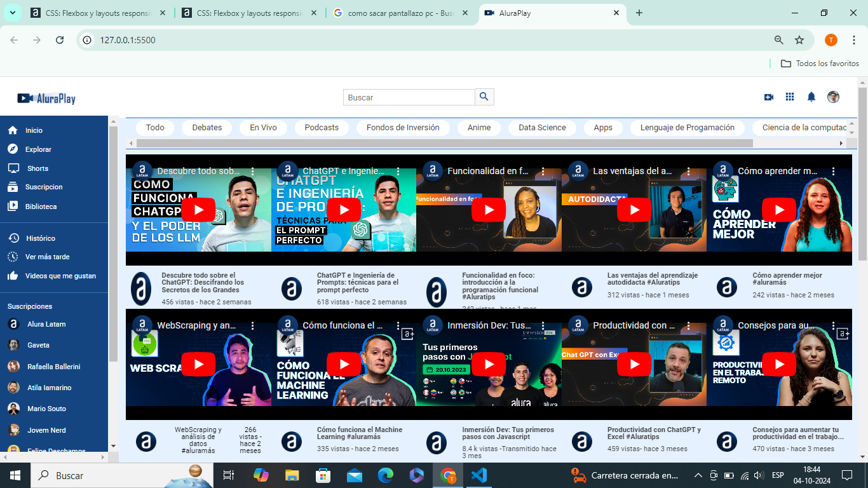
Task: Click Mario Souto channel avatar
Action: pyautogui.click(x=13, y=409)
